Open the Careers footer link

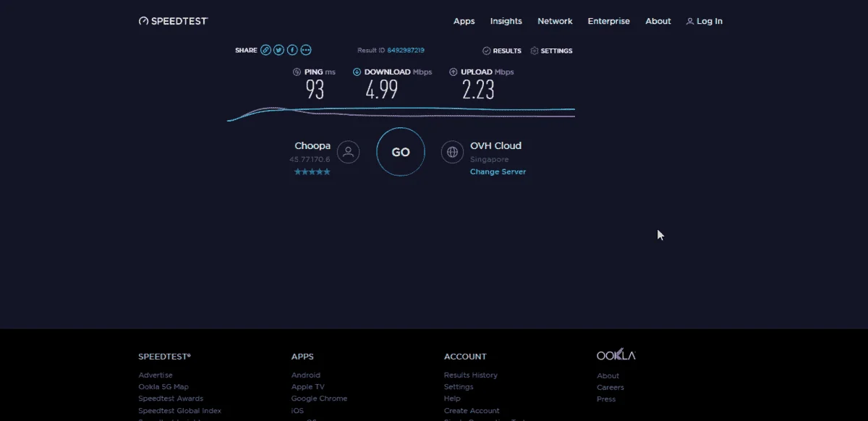[x=610, y=387]
